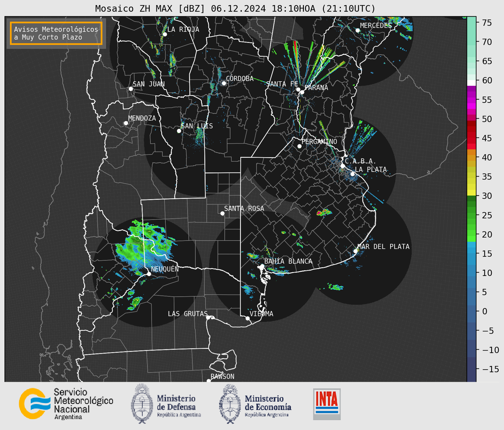Click the LA PLATA city marker dot
The height and width of the screenshot is (430, 504).
(x=353, y=174)
